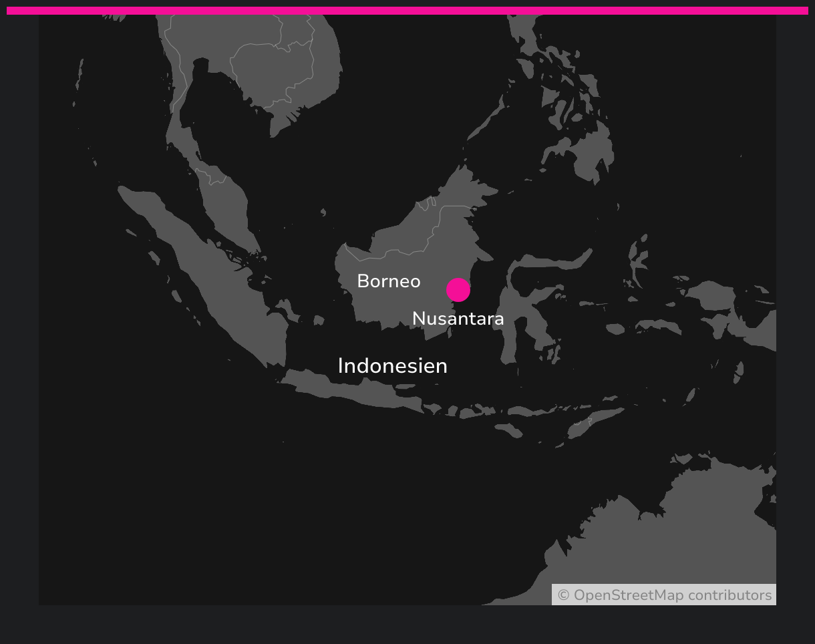Screen dimensions: 815x644
Task: Click Sumatra island on the map
Action: pyautogui.click(x=200, y=267)
